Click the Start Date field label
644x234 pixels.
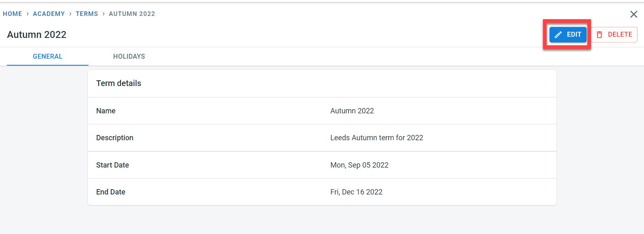(x=112, y=165)
